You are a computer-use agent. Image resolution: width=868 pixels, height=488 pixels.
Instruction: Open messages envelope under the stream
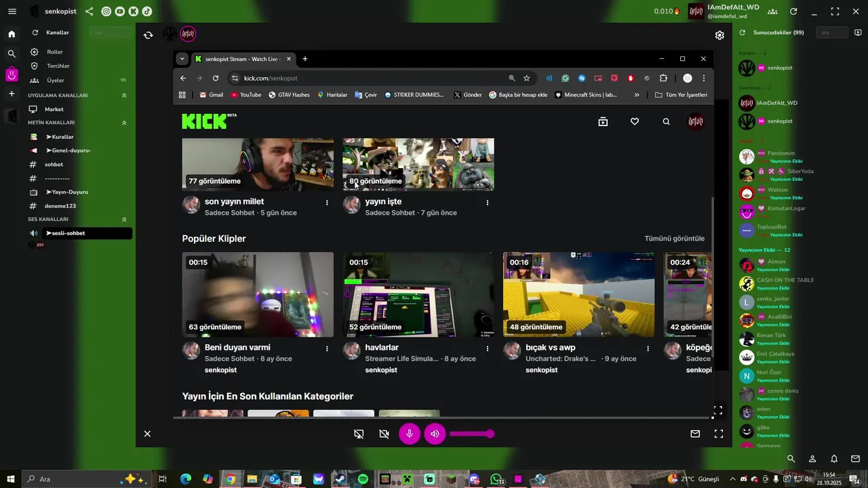pyautogui.click(x=695, y=434)
